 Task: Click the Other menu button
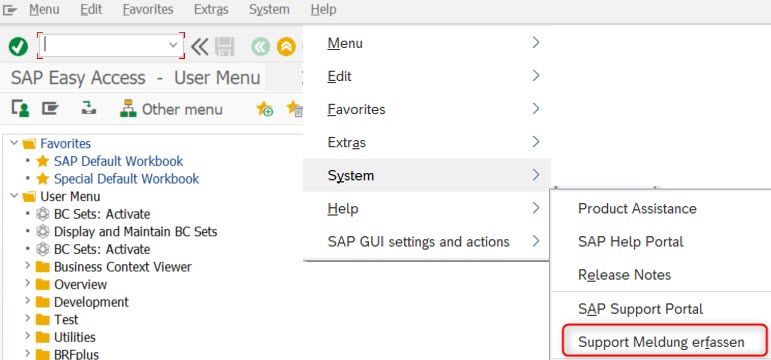pyautogui.click(x=171, y=109)
